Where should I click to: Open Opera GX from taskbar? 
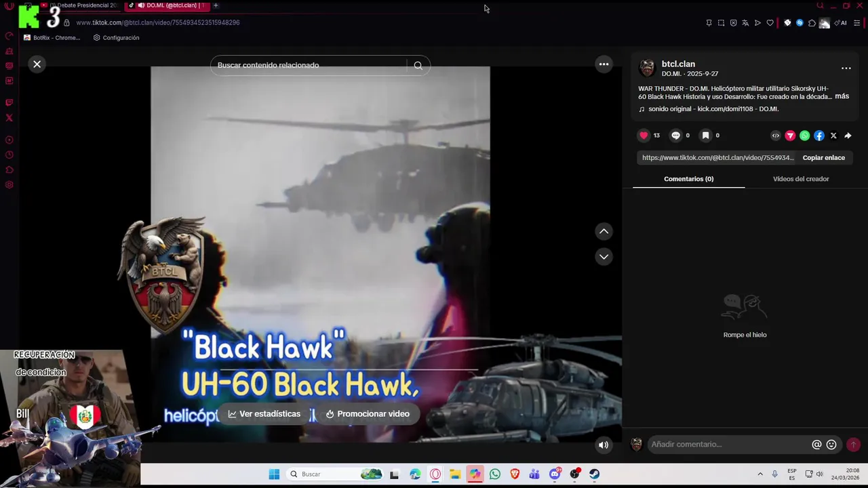click(435, 474)
